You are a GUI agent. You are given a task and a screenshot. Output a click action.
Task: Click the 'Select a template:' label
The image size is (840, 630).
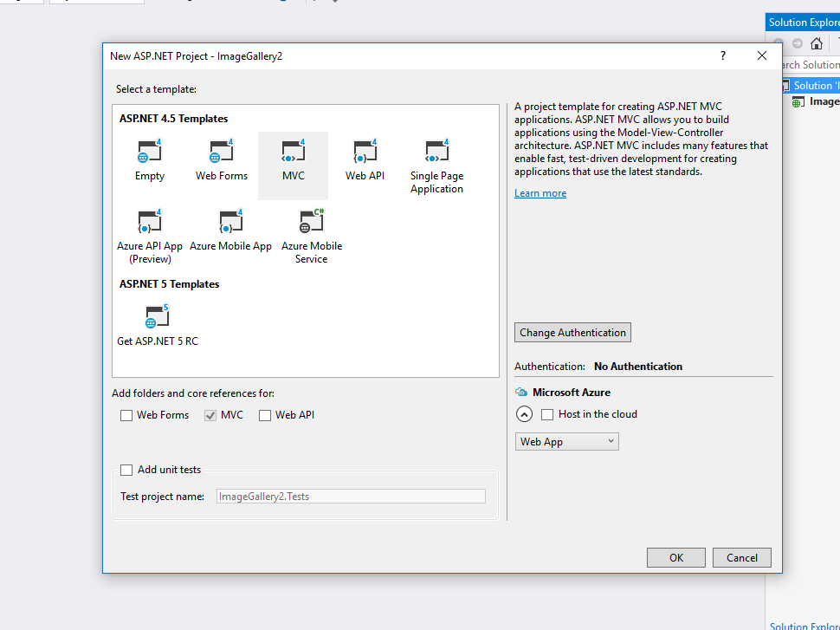156,89
